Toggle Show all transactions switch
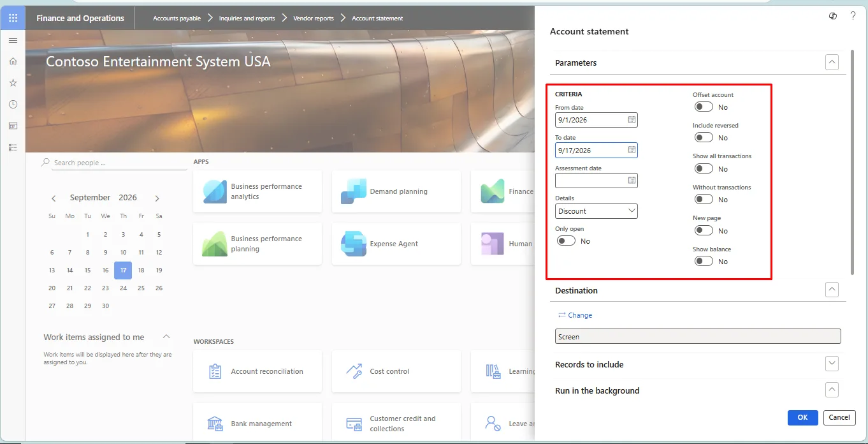The height and width of the screenshot is (444, 868). point(704,169)
